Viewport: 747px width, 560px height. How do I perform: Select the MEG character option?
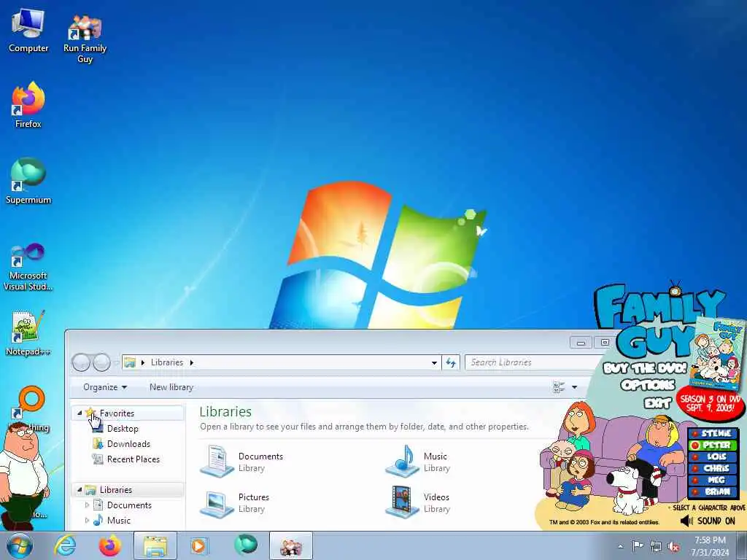713,480
